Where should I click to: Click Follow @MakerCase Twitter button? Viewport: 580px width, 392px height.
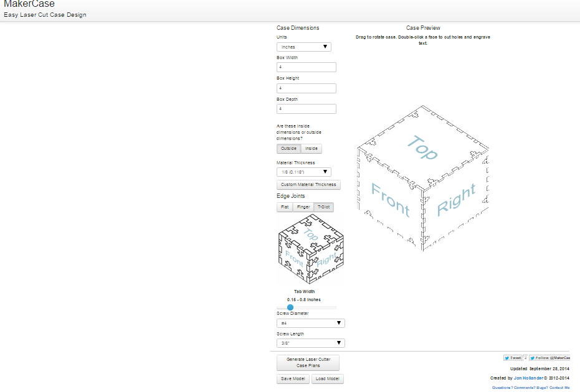click(549, 358)
